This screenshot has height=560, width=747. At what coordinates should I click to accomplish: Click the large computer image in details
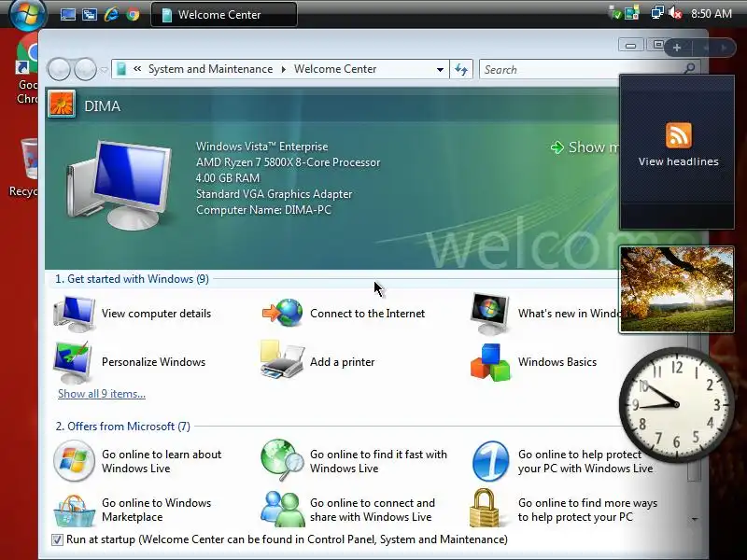coord(120,185)
